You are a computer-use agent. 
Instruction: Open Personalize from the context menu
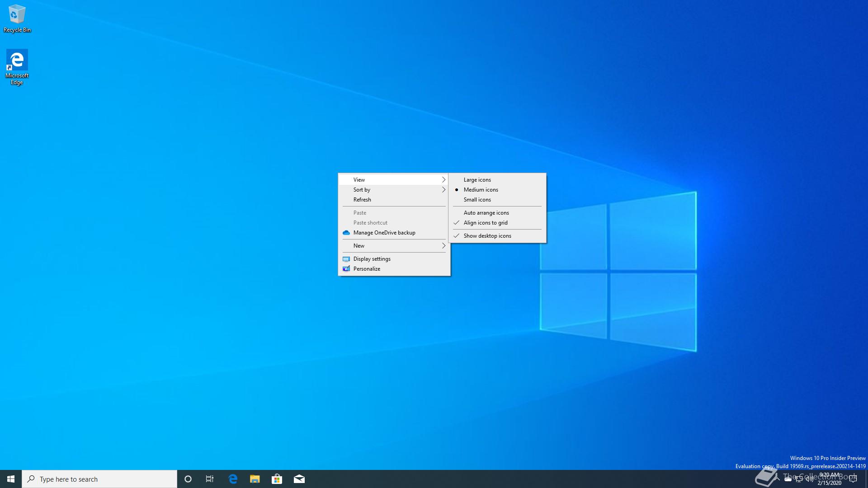coord(367,269)
